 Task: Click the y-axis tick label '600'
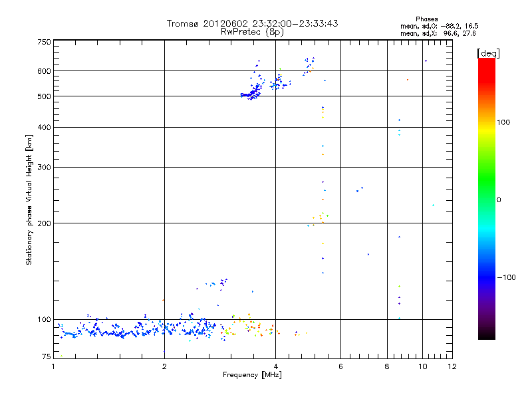pos(45,71)
